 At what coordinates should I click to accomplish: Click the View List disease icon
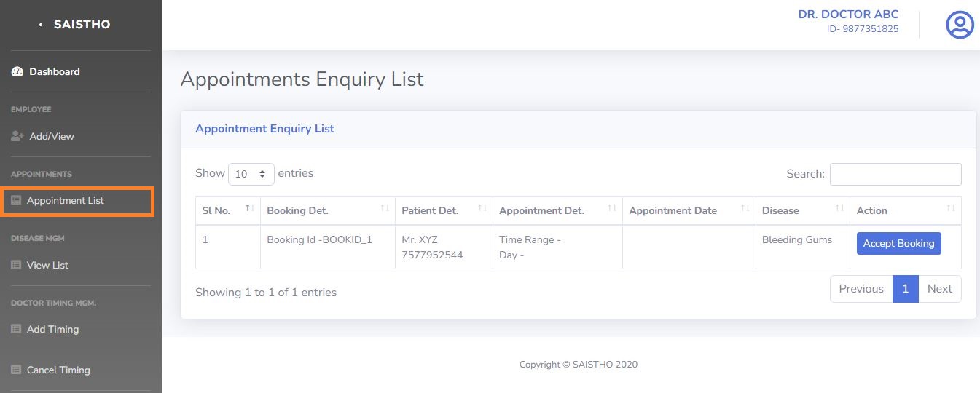point(16,265)
